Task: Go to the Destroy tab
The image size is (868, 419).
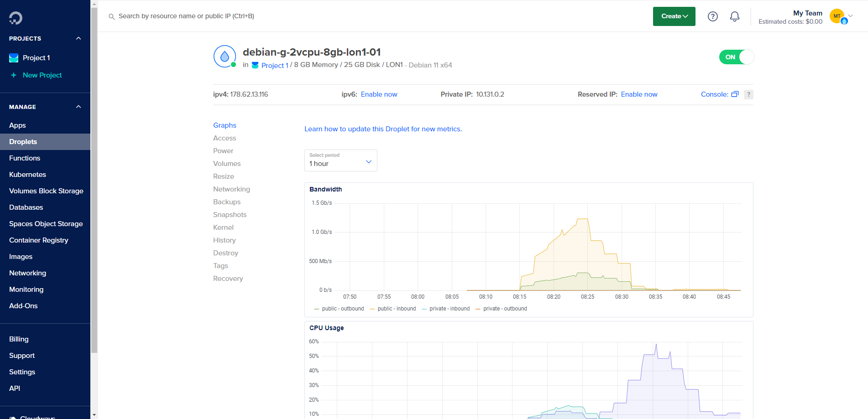Action: [225, 253]
